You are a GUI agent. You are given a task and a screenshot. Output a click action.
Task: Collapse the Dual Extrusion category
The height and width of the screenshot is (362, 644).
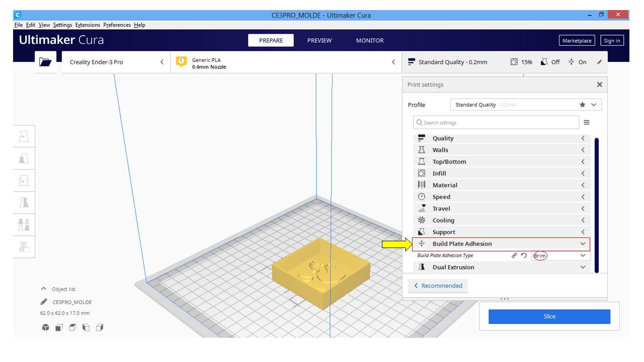[x=501, y=267]
